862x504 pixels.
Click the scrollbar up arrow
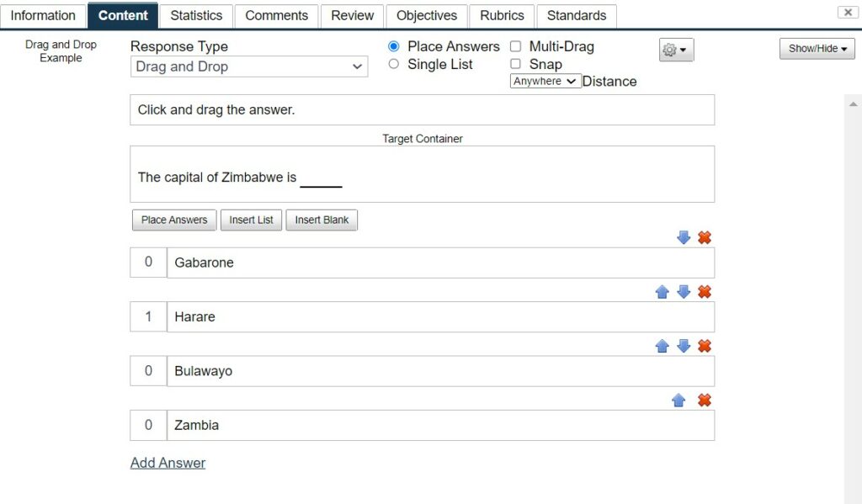click(853, 103)
